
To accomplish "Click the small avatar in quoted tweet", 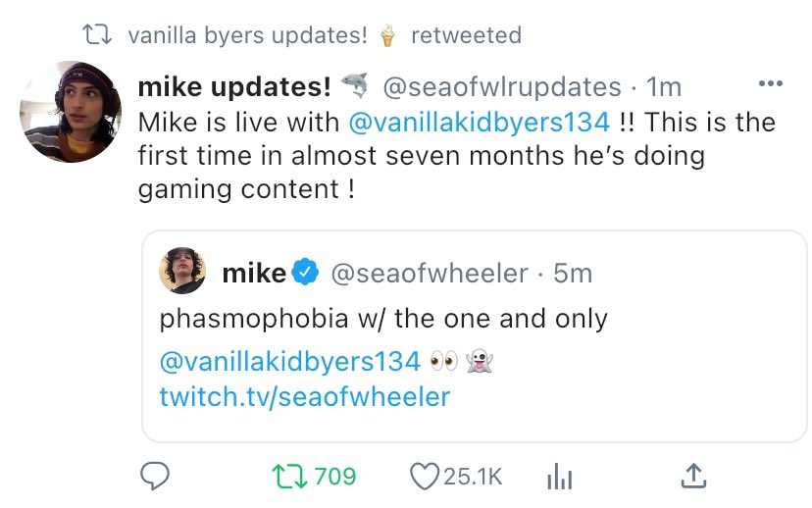I will tap(183, 273).
